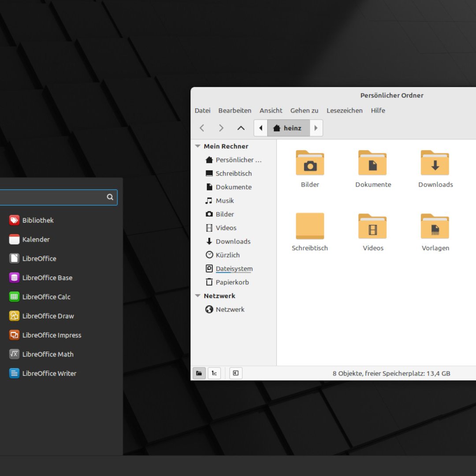
Task: Click the application search field
Action: (53, 197)
